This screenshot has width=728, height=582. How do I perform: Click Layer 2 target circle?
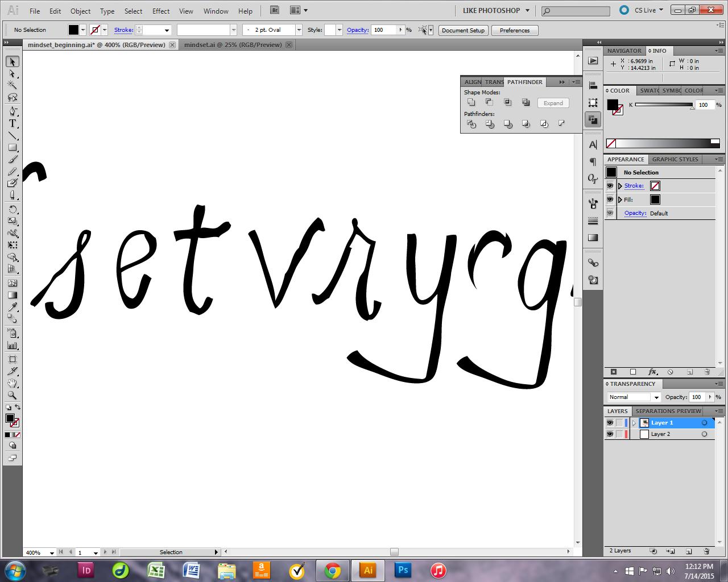point(704,434)
